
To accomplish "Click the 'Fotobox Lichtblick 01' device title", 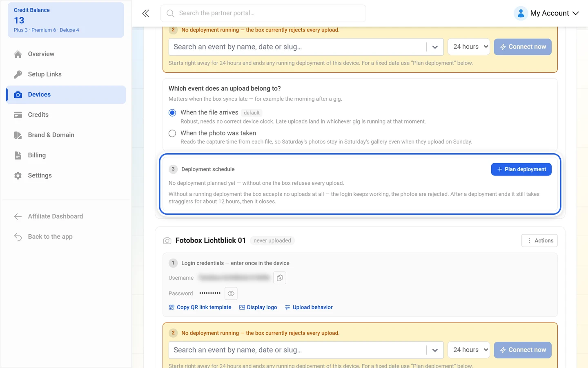I will [211, 240].
